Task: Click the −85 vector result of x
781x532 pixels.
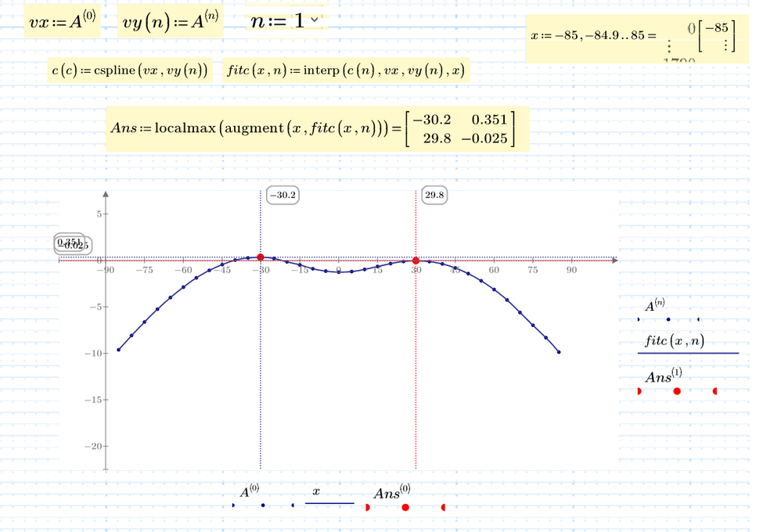Action: pos(718,35)
